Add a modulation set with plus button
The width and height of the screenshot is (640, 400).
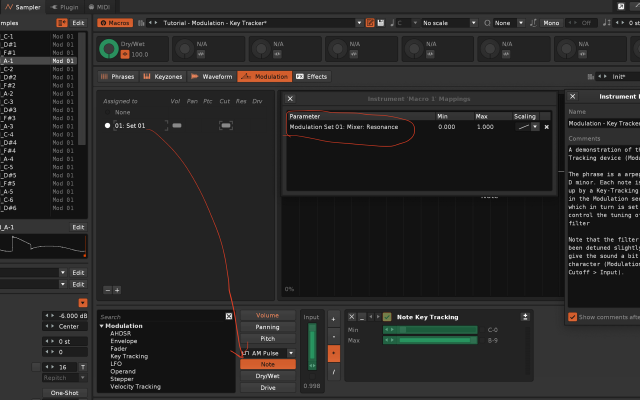tap(117, 290)
